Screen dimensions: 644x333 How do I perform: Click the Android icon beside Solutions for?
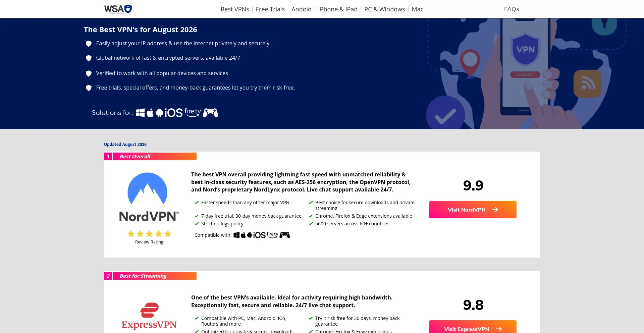click(x=159, y=113)
